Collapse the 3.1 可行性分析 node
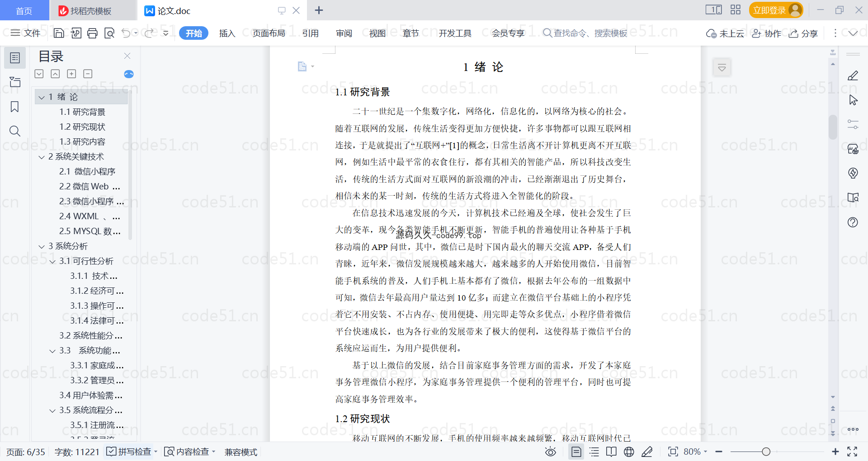The image size is (868, 461). click(52, 261)
